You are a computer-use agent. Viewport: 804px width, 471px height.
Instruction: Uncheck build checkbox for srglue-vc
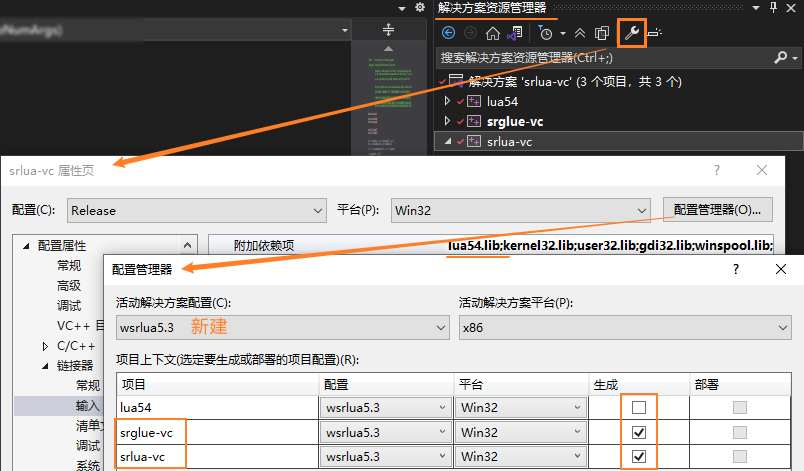pos(639,433)
